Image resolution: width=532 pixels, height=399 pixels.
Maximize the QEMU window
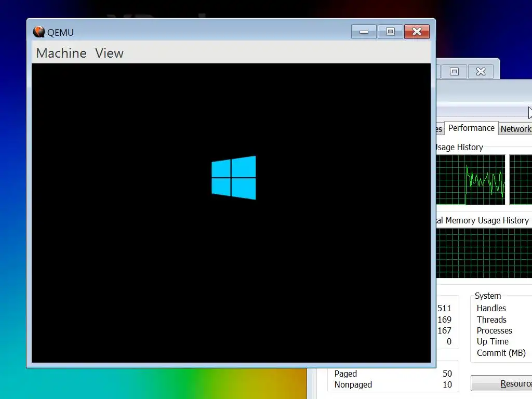(x=390, y=32)
